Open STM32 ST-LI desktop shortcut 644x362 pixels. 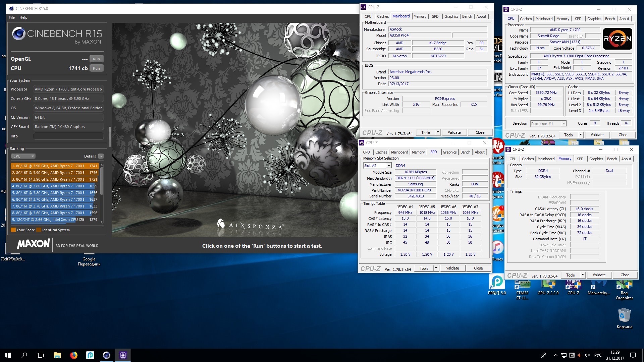(522, 290)
